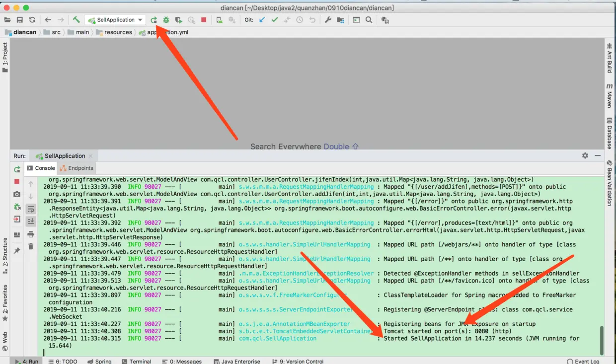Open the Maven side panel
The image size is (616, 364).
(610, 96)
